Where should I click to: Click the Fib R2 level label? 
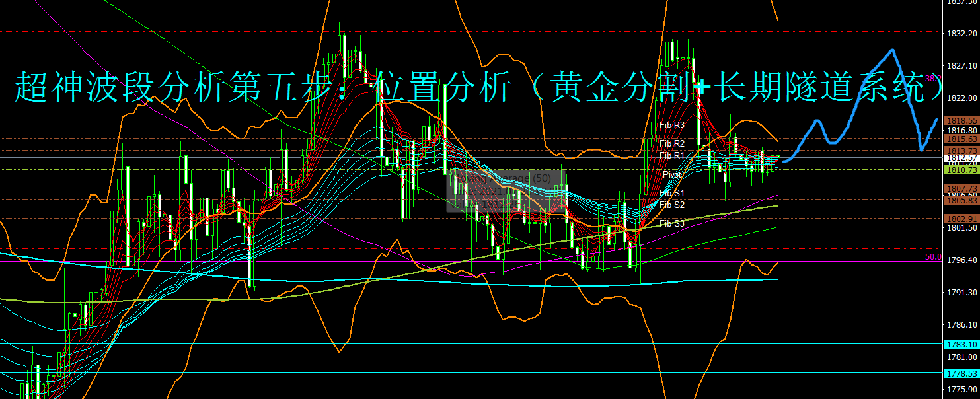672,143
